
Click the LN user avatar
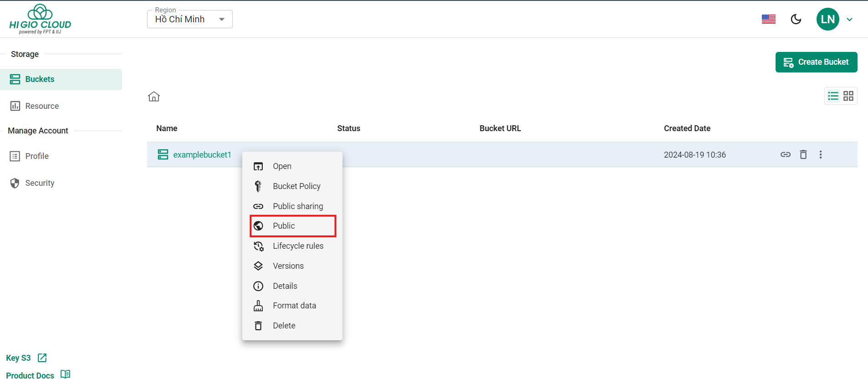tap(827, 19)
